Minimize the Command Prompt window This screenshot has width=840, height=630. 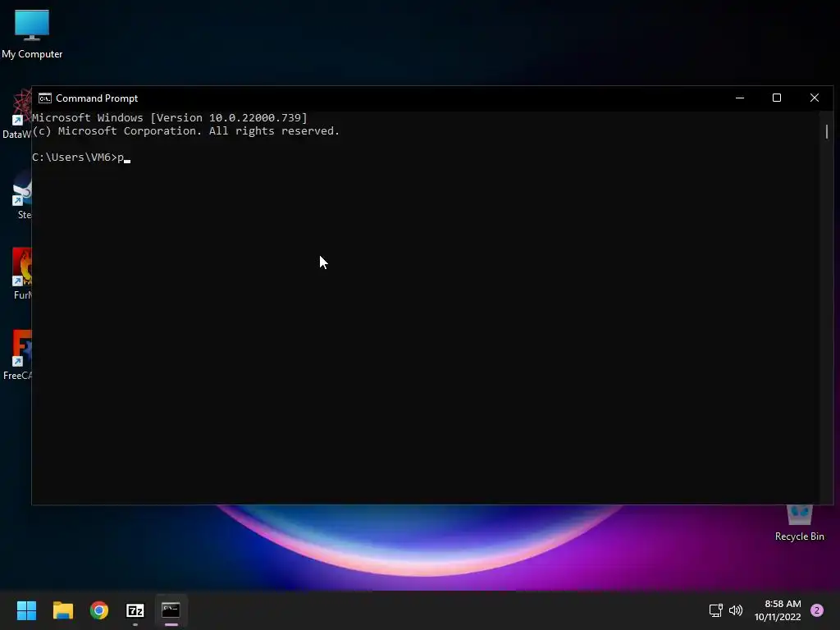[740, 98]
